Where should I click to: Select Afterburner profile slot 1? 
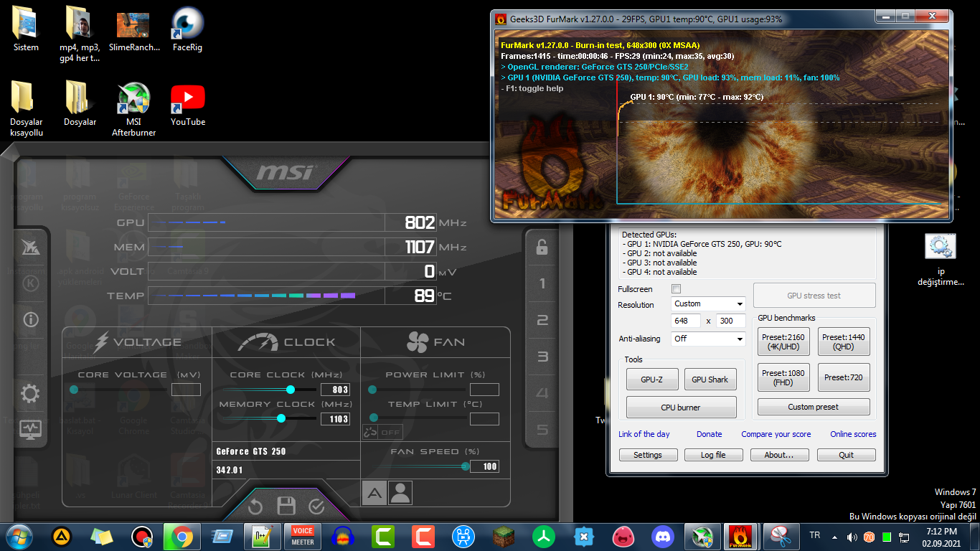[542, 283]
